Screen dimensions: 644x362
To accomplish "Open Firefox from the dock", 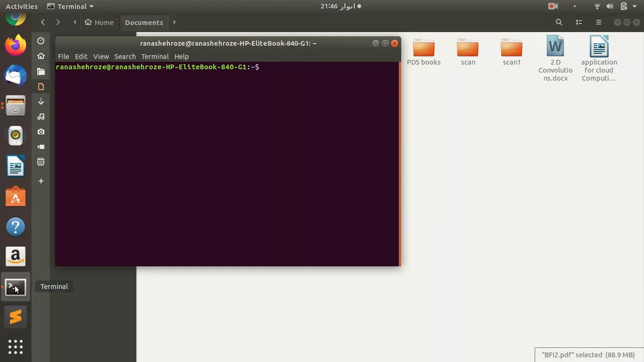I will click(x=15, y=45).
